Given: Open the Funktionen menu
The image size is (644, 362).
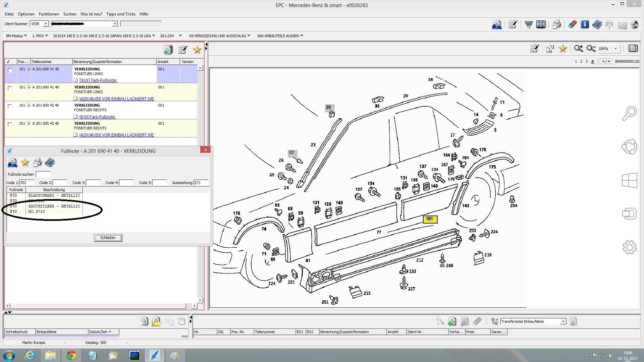Looking at the screenshot, I should 49,14.
